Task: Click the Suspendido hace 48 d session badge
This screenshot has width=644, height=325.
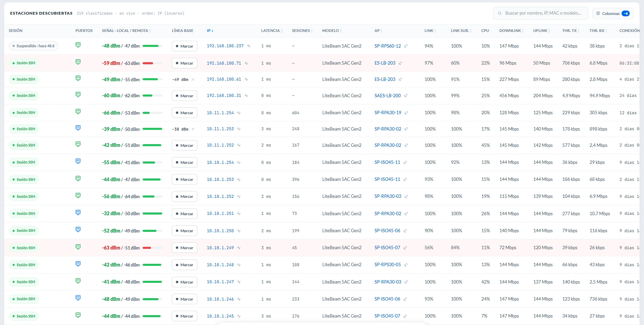Action: click(x=33, y=46)
